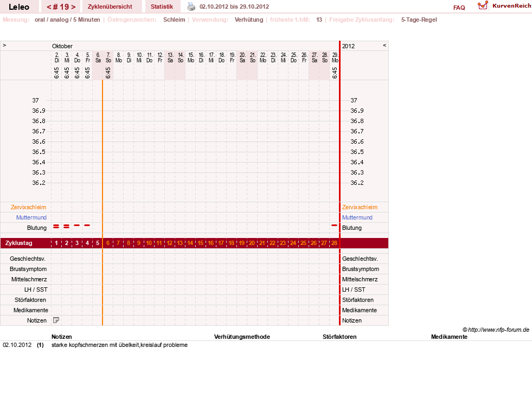Click the left Brustsymptom row label
This screenshot has width=532, height=412.
coord(28,269)
